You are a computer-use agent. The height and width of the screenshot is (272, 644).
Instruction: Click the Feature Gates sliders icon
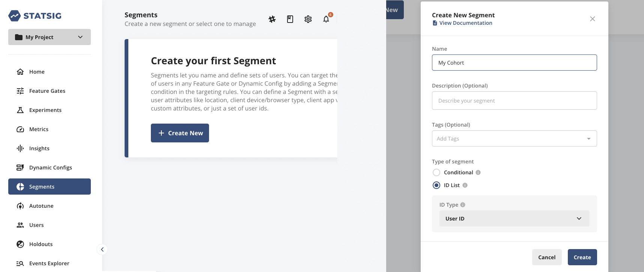20,91
